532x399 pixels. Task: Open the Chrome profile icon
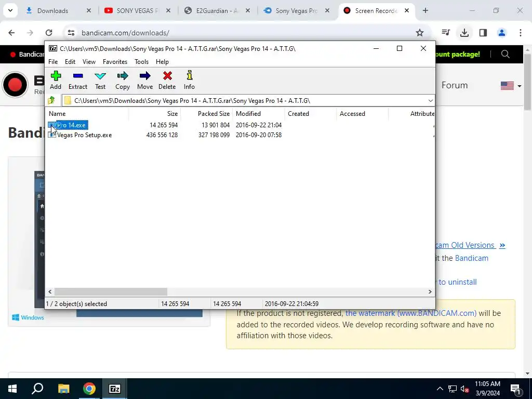[502, 33]
